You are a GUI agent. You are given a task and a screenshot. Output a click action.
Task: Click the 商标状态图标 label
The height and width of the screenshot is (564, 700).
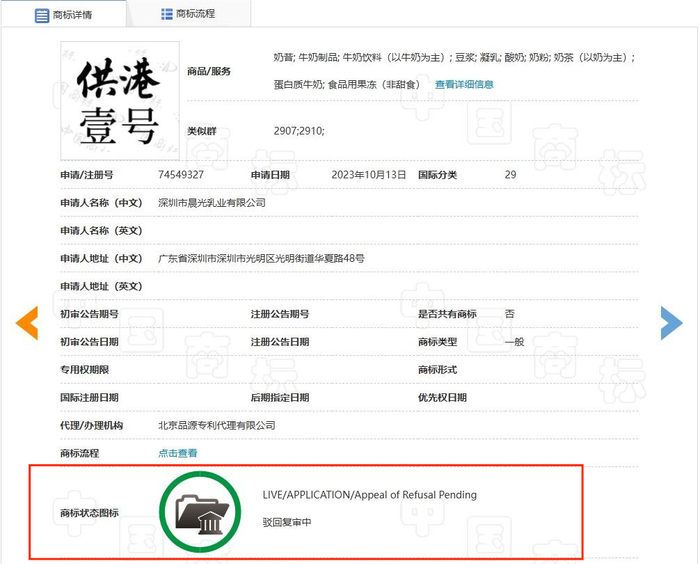click(x=89, y=513)
